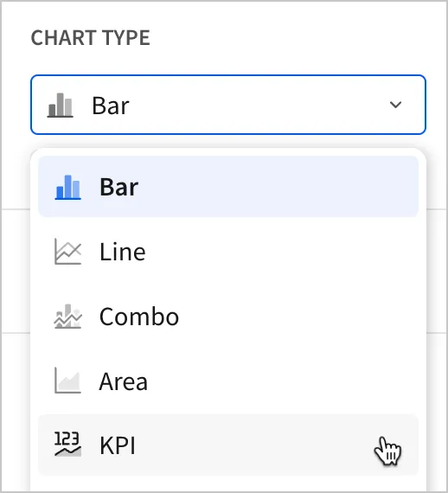The height and width of the screenshot is (493, 448).
Task: Click the area chart icon
Action: [68, 381]
